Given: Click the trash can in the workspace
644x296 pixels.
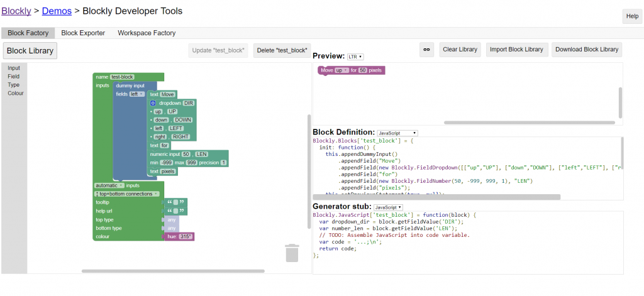Looking at the screenshot, I should tap(292, 253).
